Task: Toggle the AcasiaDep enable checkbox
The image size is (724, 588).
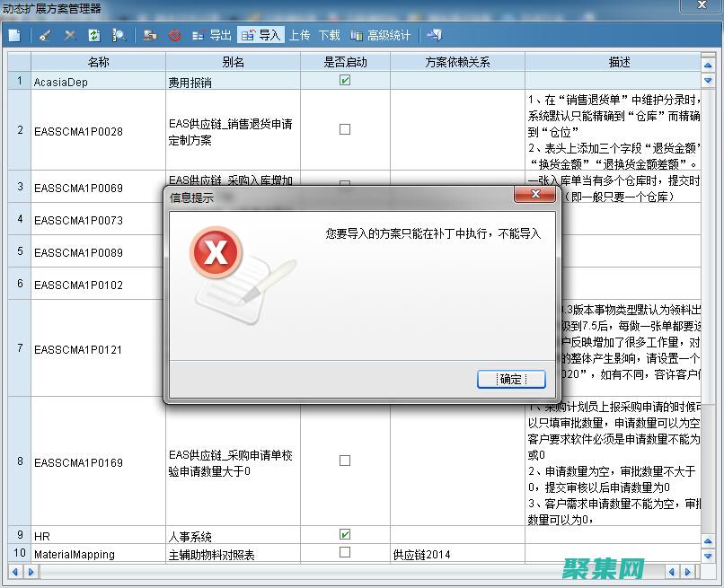Action: click(x=343, y=80)
